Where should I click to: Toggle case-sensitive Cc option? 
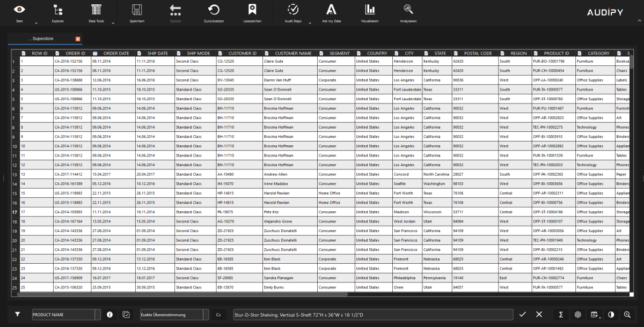pos(218,315)
